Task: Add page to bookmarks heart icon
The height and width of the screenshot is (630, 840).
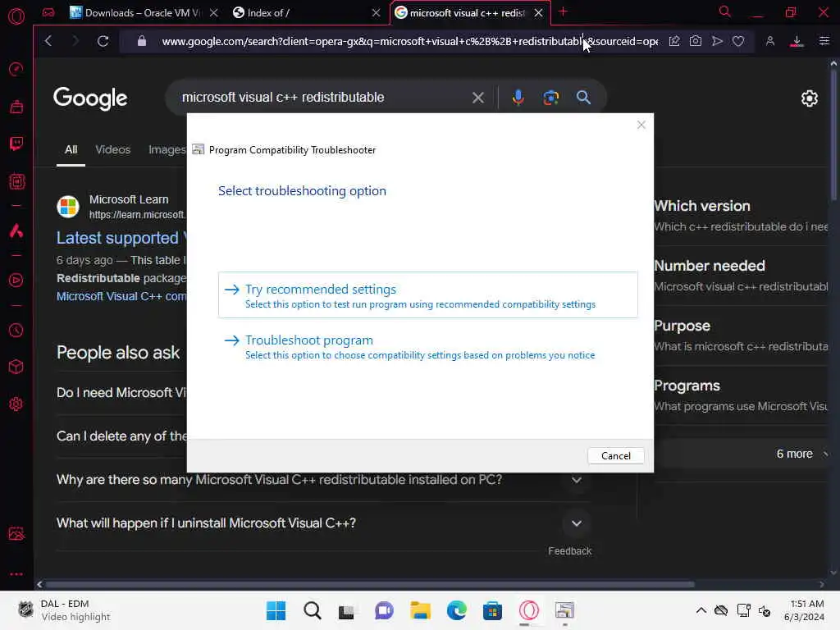Action: tap(739, 41)
